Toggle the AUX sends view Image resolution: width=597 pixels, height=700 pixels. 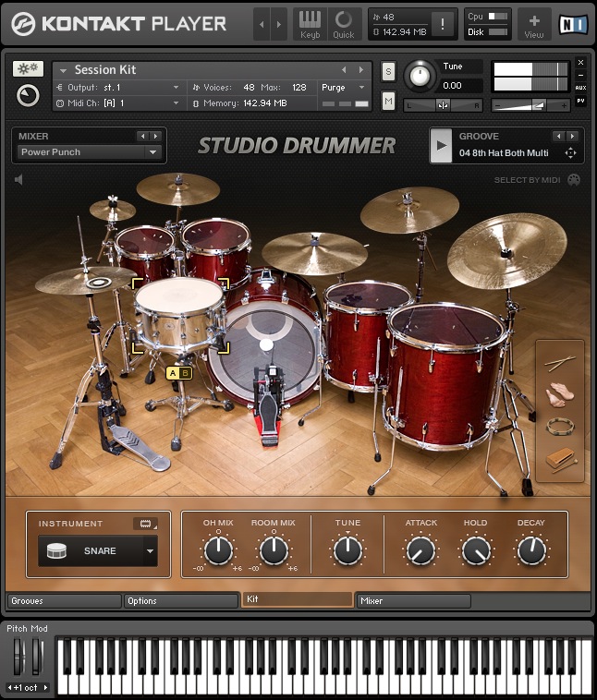coord(580,88)
